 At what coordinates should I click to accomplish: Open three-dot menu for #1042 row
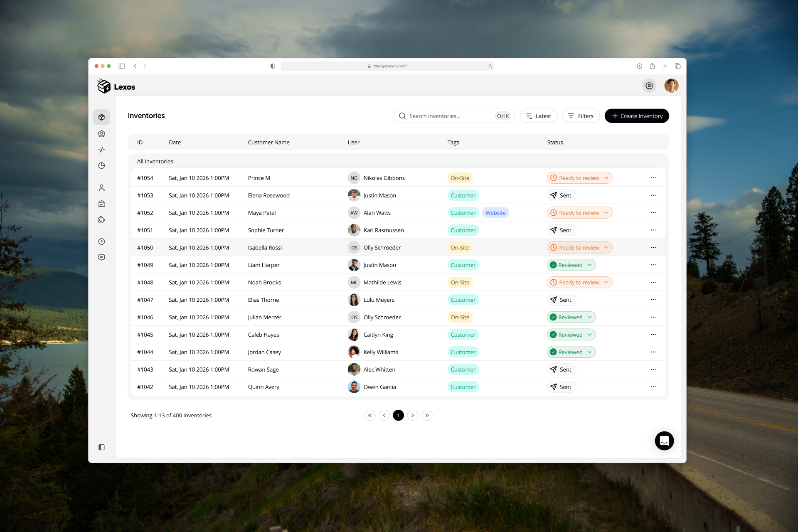pyautogui.click(x=653, y=387)
